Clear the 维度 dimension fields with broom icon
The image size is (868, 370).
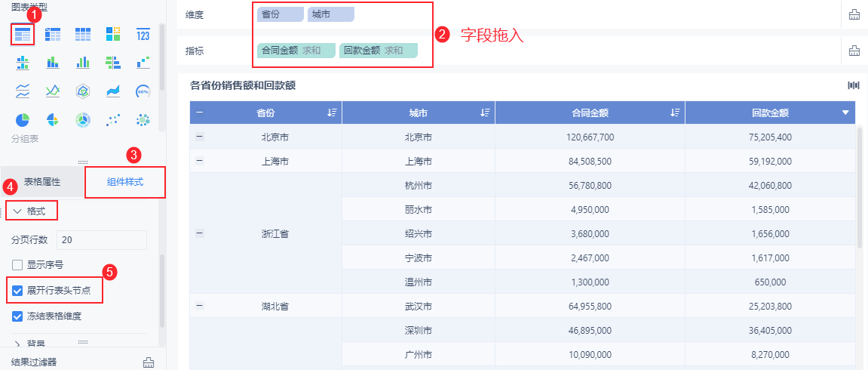coord(854,15)
